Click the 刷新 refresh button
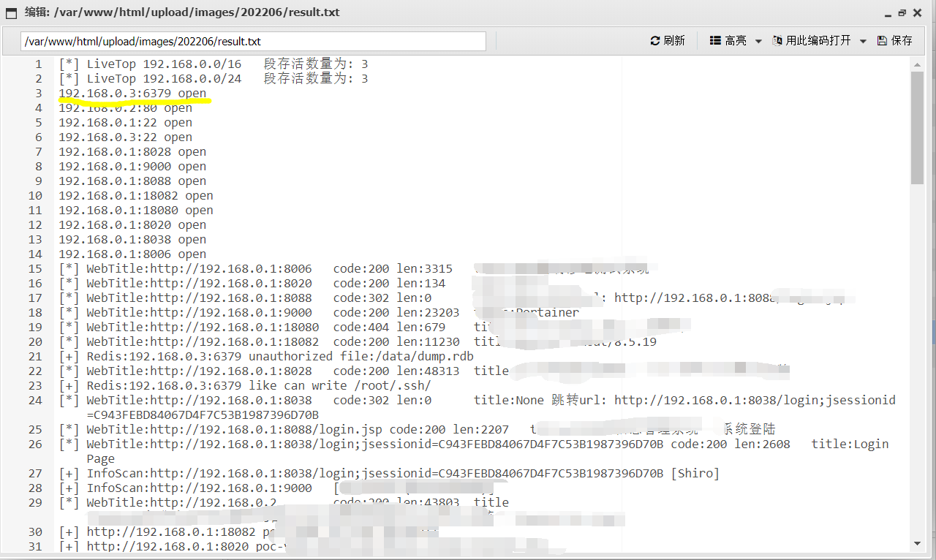Viewport: 936px width, 560px height. [x=668, y=41]
